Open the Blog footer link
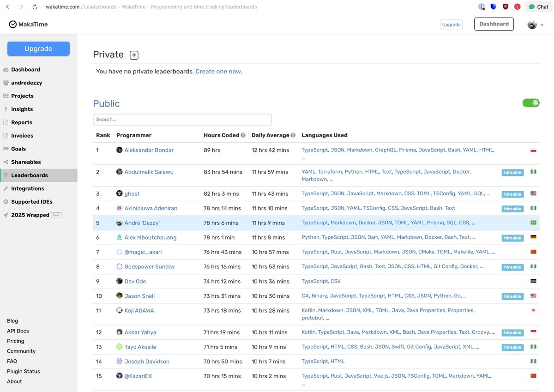This screenshot has height=392, width=554. [x=12, y=321]
